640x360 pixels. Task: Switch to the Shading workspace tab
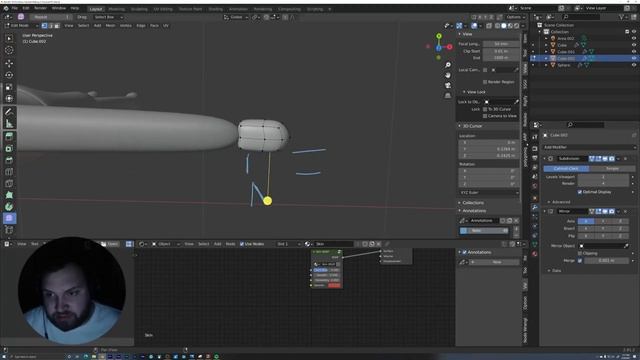[216, 9]
